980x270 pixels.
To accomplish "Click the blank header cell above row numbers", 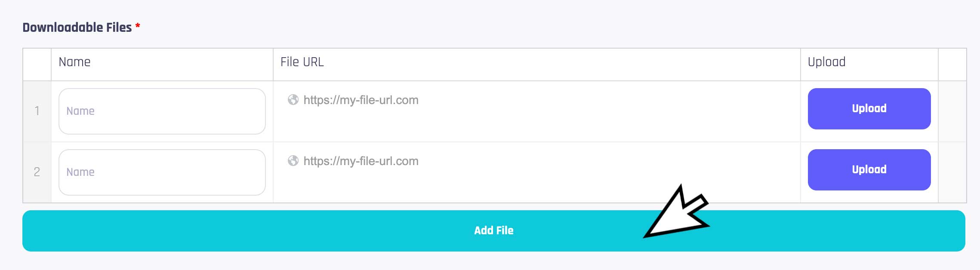I will click(37, 64).
